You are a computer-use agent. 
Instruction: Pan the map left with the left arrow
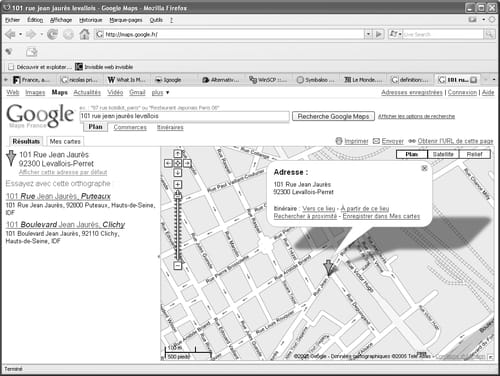pos(168,163)
